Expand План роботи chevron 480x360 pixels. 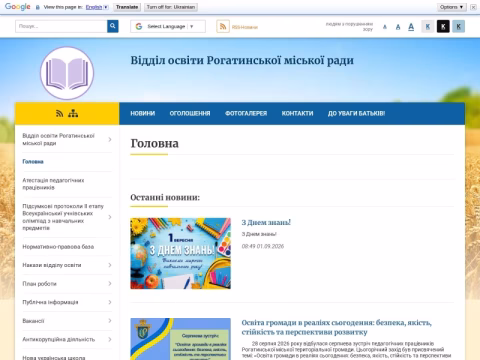110,284
